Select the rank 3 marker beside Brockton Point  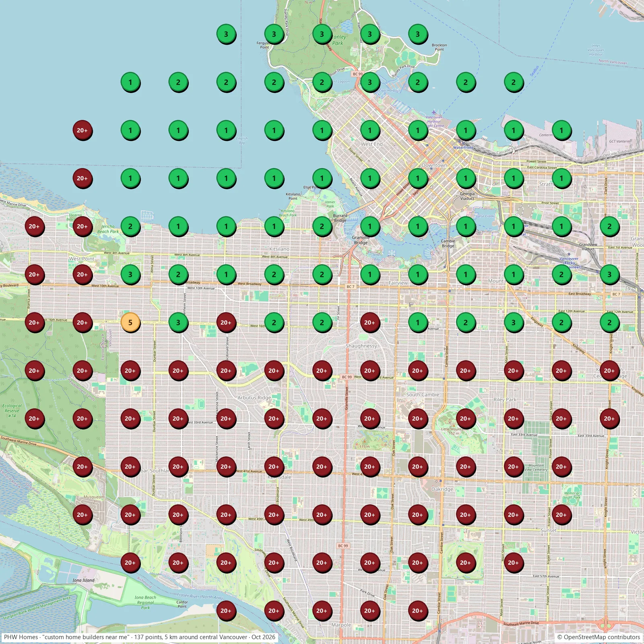tap(418, 34)
